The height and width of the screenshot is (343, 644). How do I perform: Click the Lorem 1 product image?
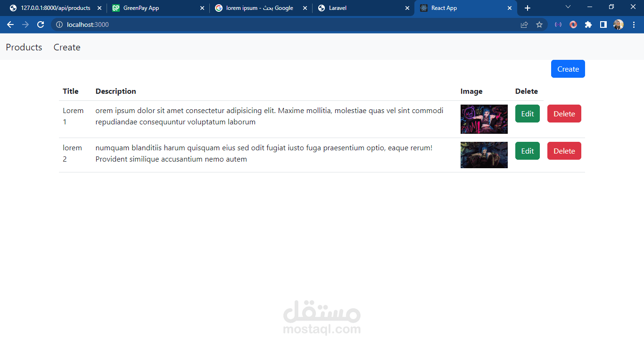pos(484,119)
